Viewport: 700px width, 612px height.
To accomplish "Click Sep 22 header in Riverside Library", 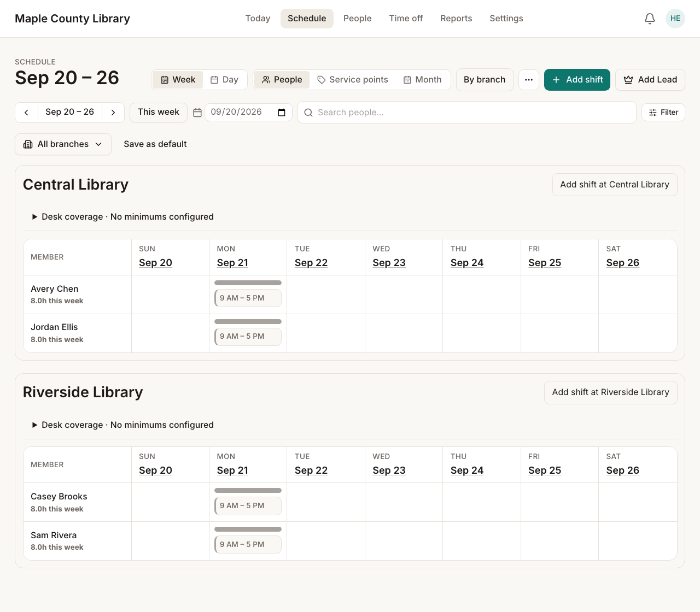I will 311,470.
